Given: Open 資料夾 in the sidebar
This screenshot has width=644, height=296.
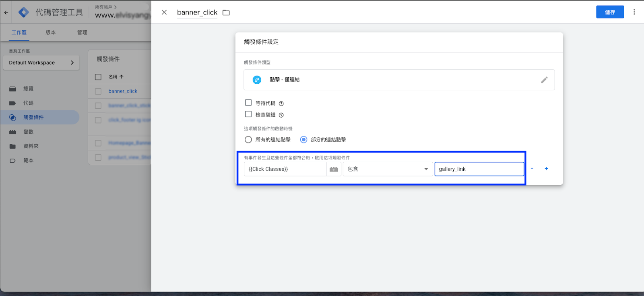Looking at the screenshot, I should pos(31,146).
